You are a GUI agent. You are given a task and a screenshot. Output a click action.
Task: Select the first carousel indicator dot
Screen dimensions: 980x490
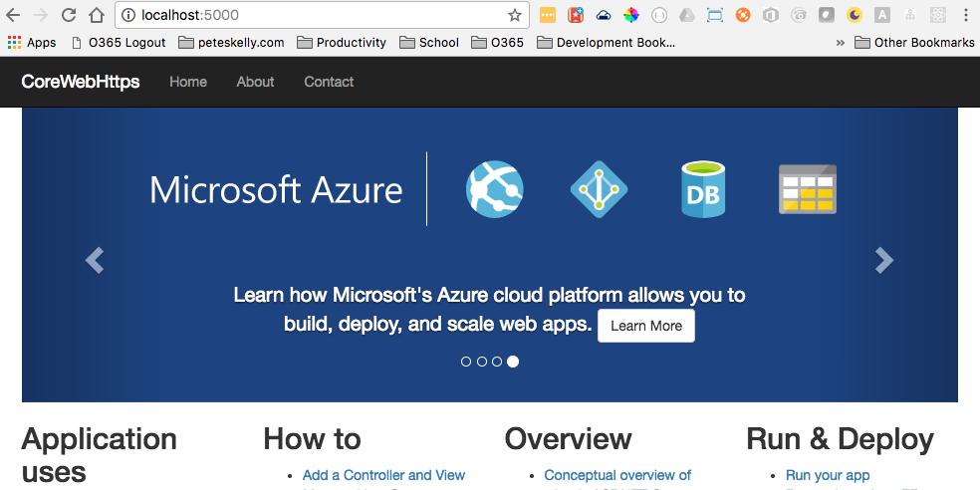pyautogui.click(x=466, y=362)
